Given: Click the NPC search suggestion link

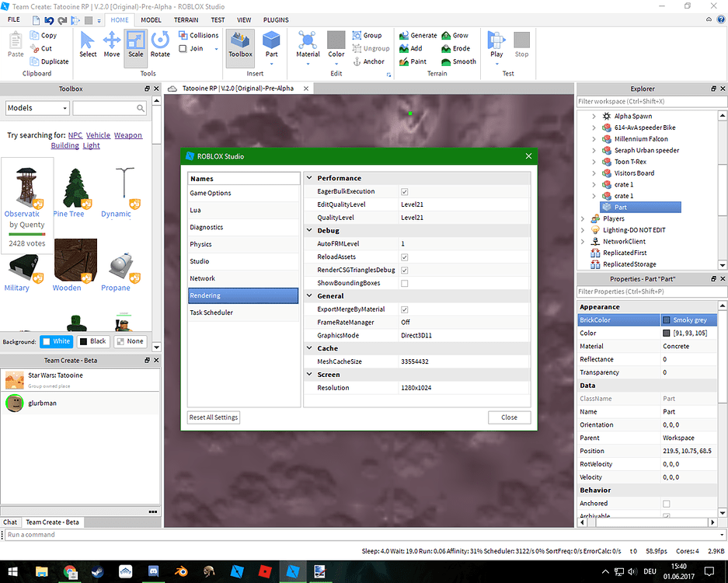Looking at the screenshot, I should 75,135.
